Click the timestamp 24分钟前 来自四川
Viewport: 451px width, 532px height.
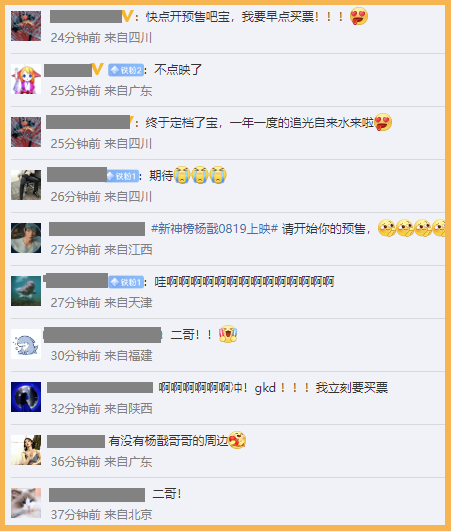coord(101,38)
